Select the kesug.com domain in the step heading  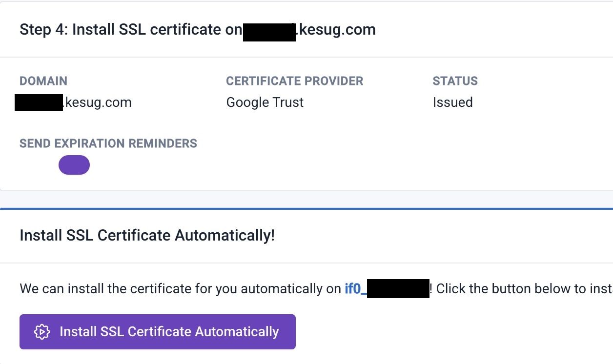[337, 30]
